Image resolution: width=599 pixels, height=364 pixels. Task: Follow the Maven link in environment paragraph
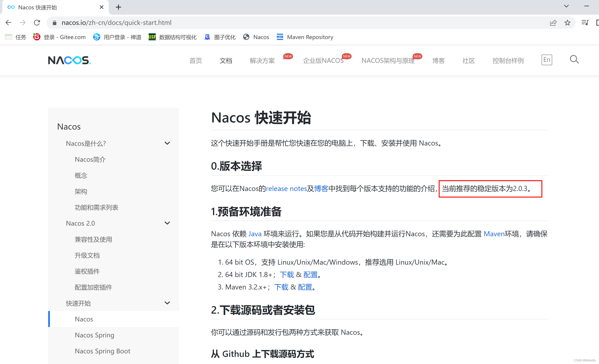[x=494, y=234]
